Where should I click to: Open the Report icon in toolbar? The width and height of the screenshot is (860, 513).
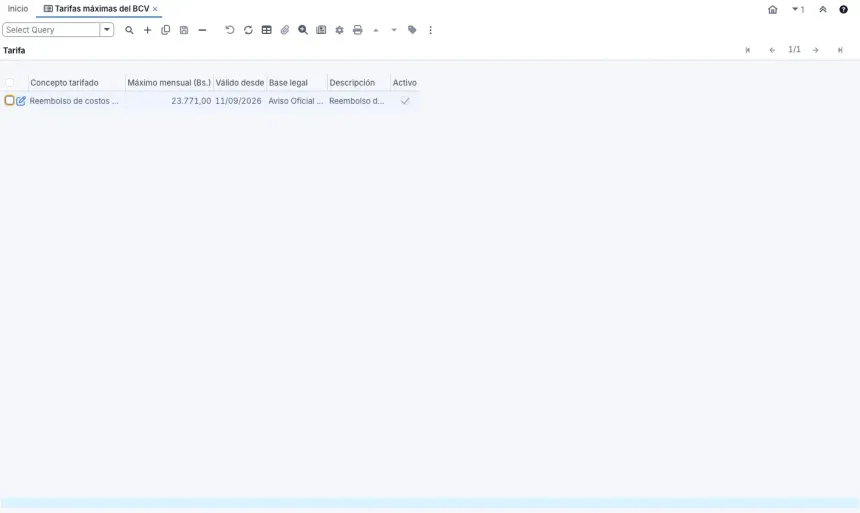click(x=321, y=30)
